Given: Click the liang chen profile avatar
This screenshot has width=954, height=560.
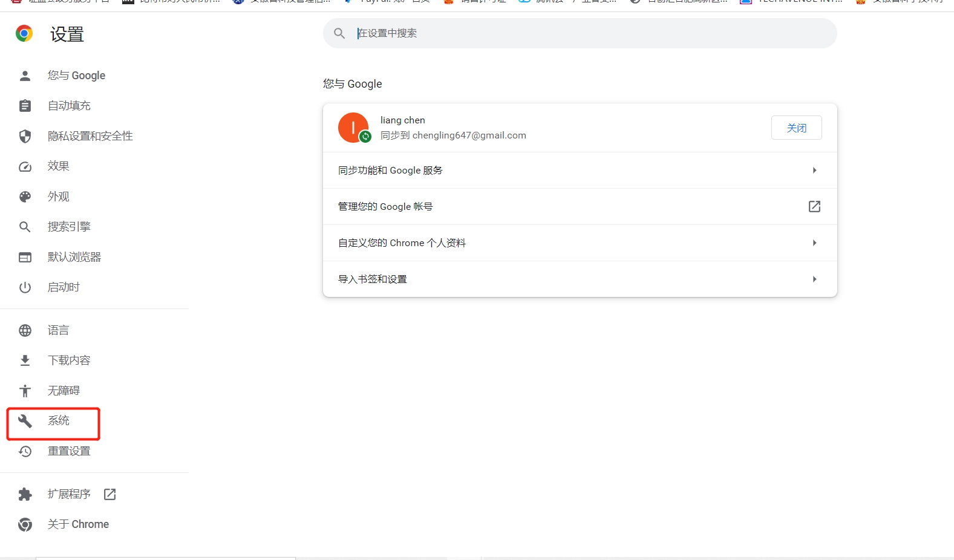Looking at the screenshot, I should click(353, 128).
